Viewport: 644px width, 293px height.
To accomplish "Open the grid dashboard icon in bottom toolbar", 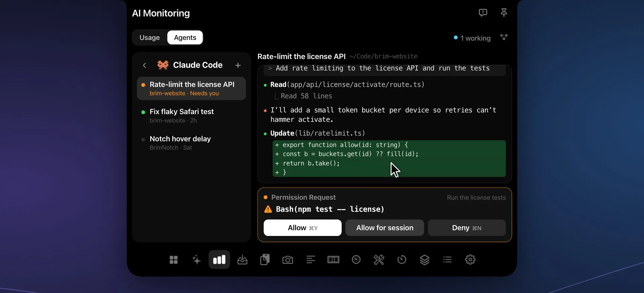I will pyautogui.click(x=173, y=260).
